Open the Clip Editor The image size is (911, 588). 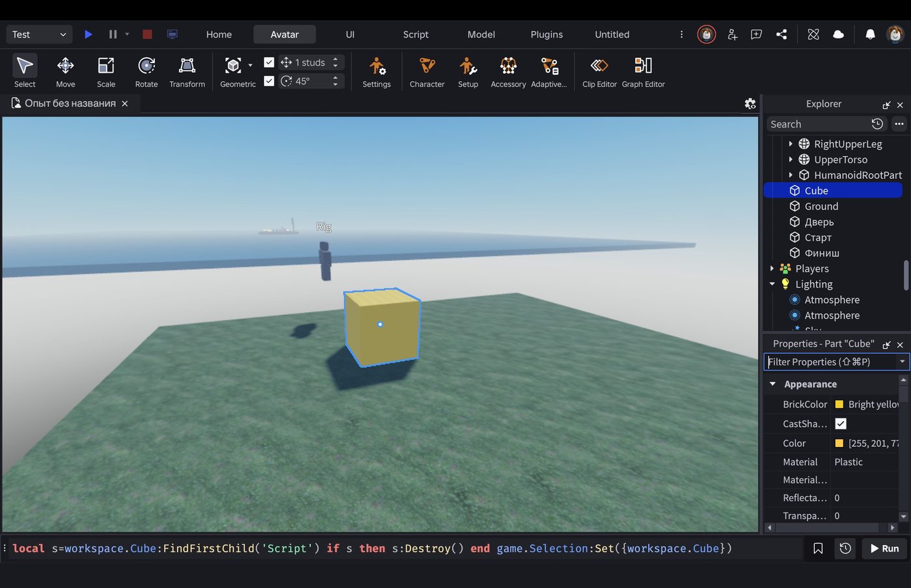599,72
